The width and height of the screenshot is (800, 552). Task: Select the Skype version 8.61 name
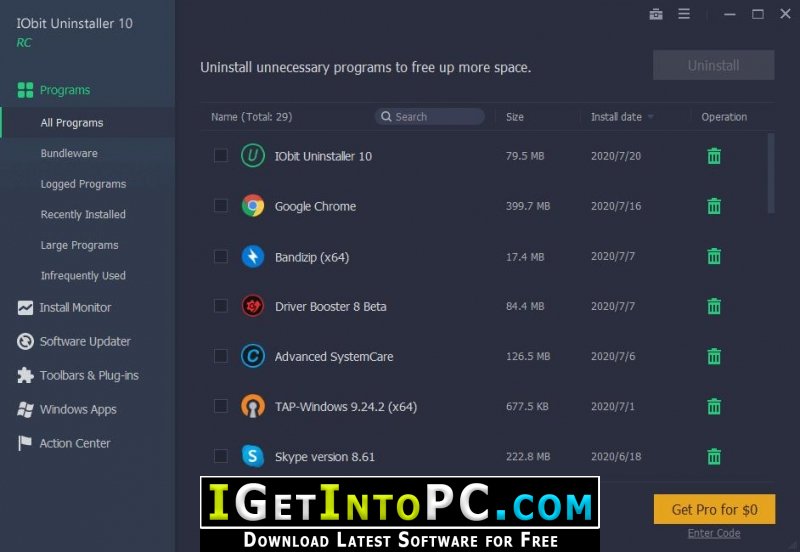tap(324, 457)
